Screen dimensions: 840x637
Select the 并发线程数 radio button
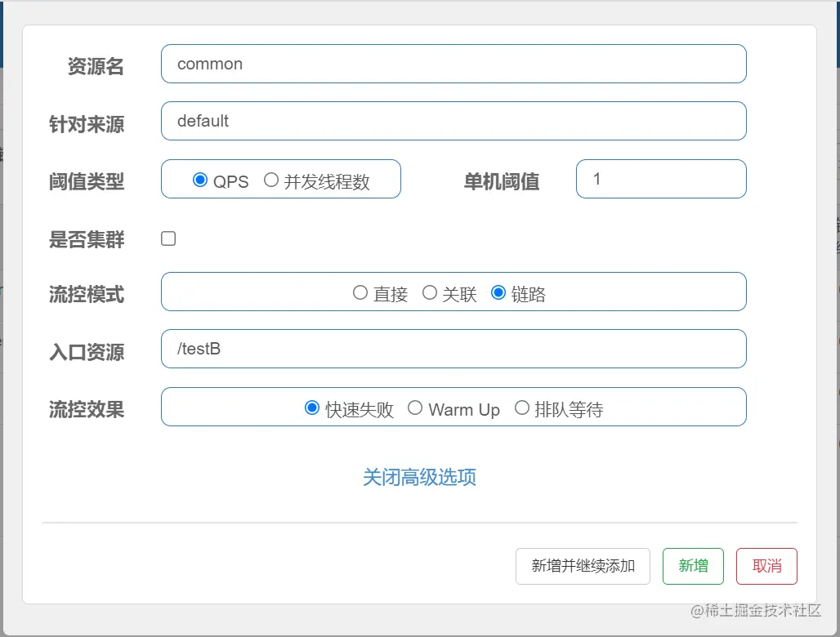(x=271, y=180)
